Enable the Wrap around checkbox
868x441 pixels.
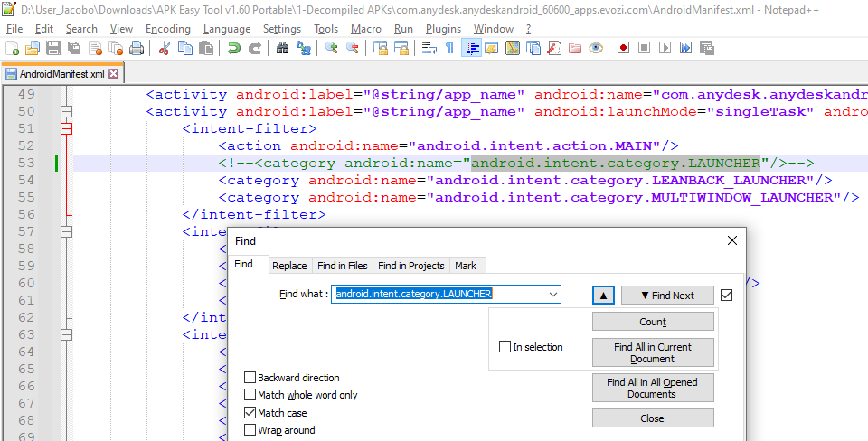(250, 430)
